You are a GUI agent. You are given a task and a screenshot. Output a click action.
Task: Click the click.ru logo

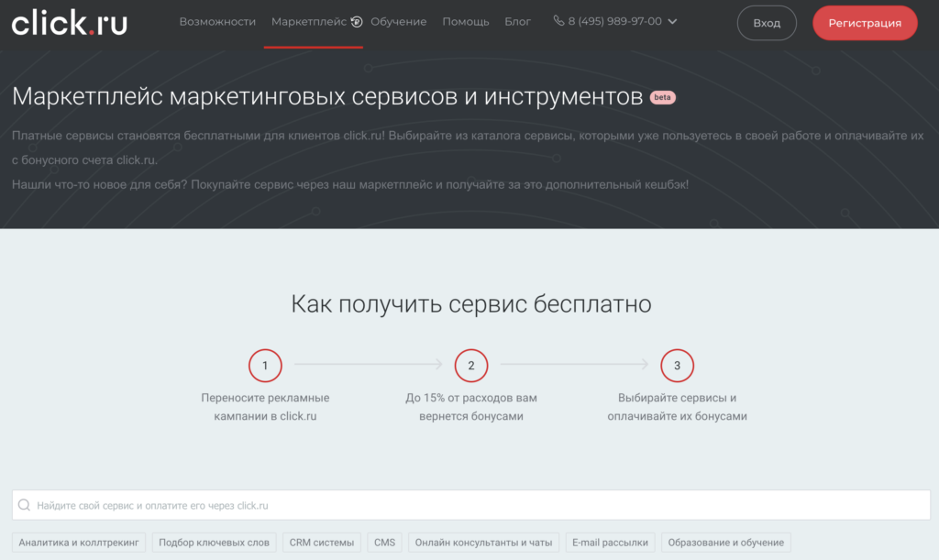[x=70, y=22]
